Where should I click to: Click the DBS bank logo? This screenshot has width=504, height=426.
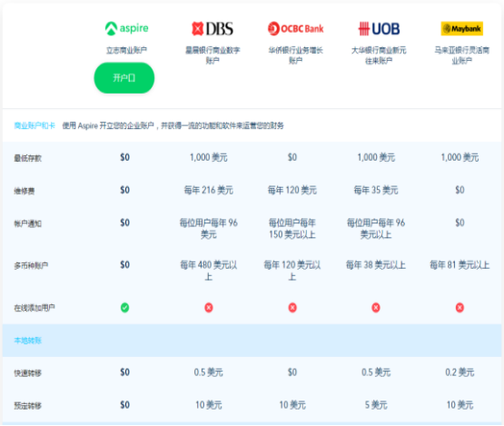212,29
